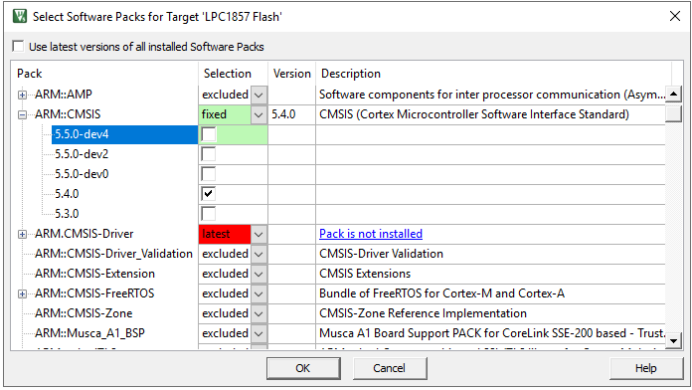Select the 5.5.0-dev0 version tree item
The width and height of the screenshot is (692, 390).
click(x=82, y=174)
